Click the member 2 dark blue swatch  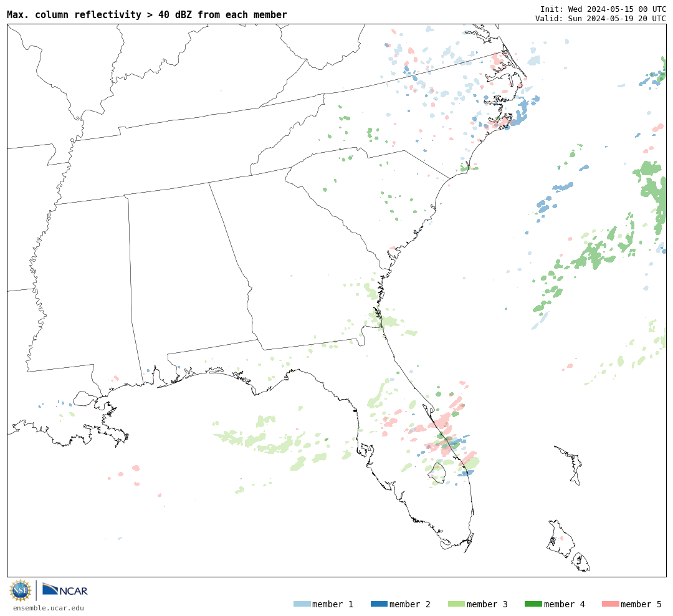pyautogui.click(x=379, y=604)
